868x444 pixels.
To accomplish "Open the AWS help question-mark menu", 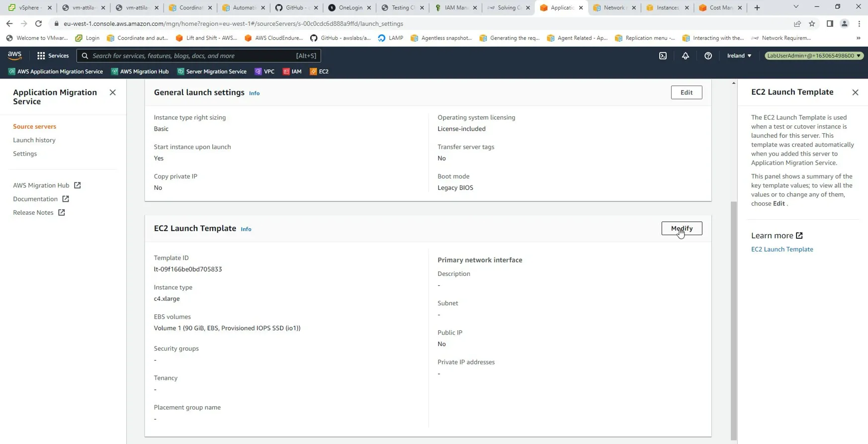I will (708, 56).
